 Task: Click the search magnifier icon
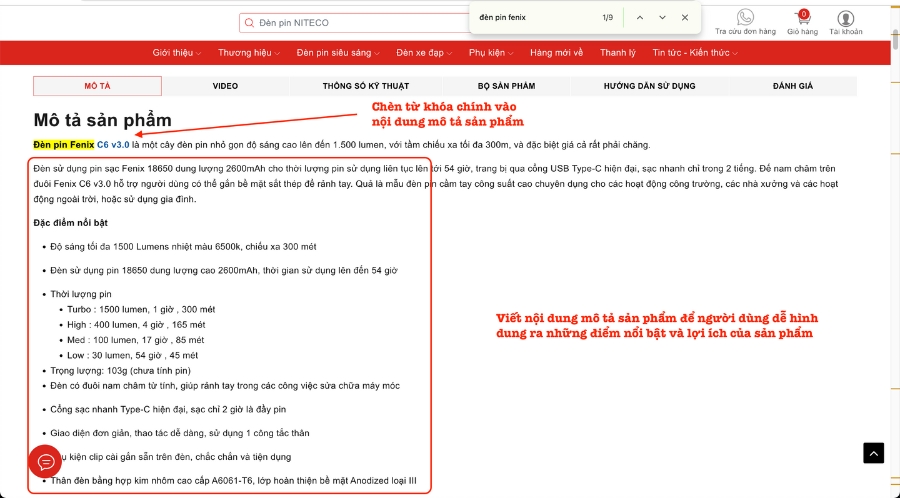pyautogui.click(x=249, y=23)
